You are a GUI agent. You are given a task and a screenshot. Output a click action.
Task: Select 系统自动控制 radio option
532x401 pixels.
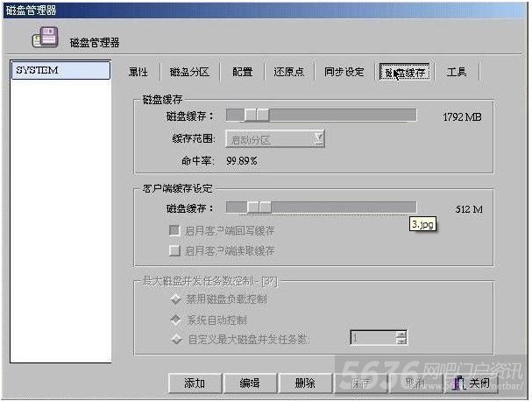tap(175, 320)
